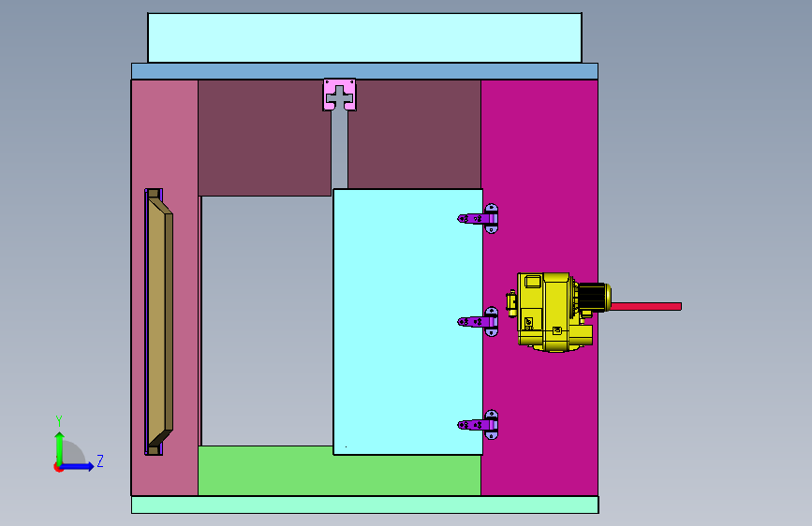Pick the top purple door hinge
Screen dimensions: 812x526
pyautogui.click(x=478, y=218)
